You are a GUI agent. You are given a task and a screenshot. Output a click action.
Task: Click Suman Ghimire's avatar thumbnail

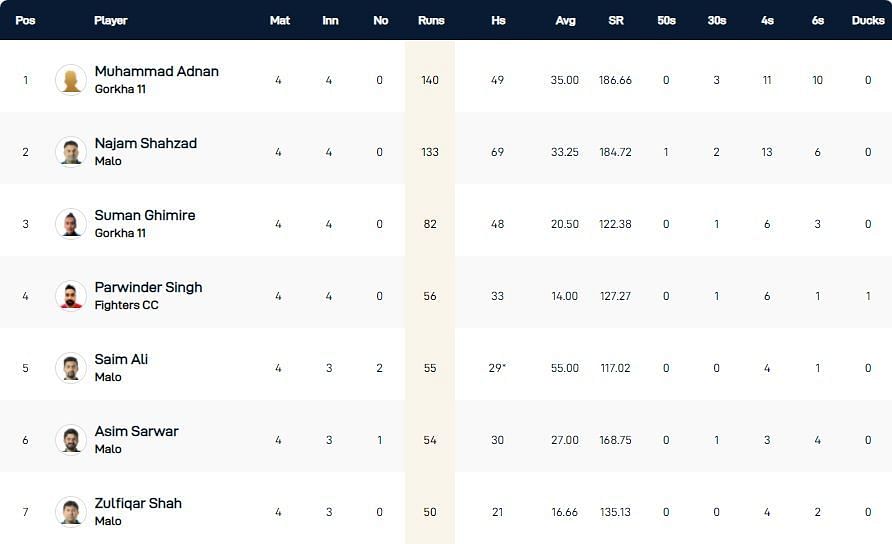(x=71, y=224)
